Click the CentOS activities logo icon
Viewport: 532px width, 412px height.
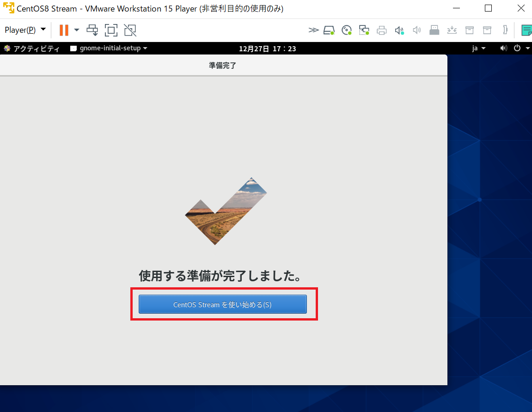coord(7,48)
